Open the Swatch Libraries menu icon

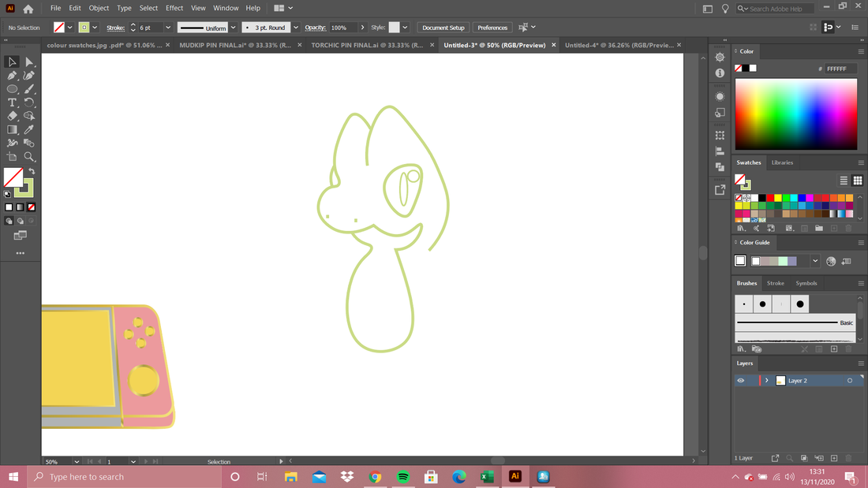tap(741, 229)
